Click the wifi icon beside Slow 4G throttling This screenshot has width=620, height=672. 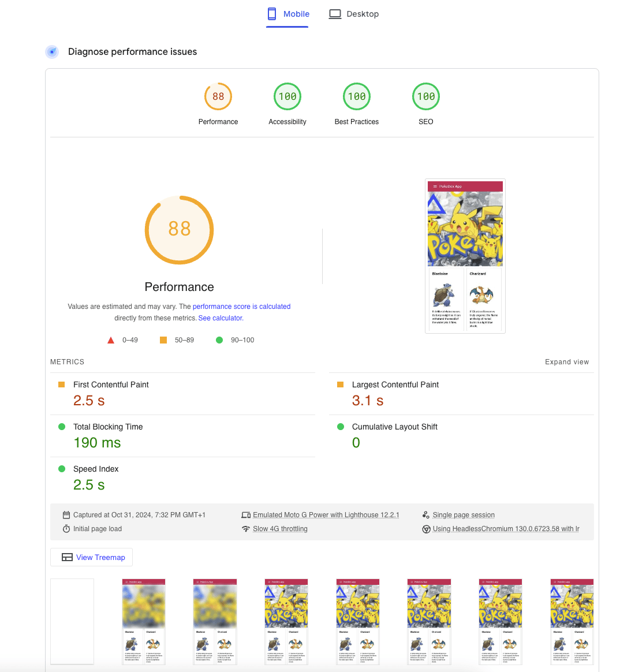point(245,529)
